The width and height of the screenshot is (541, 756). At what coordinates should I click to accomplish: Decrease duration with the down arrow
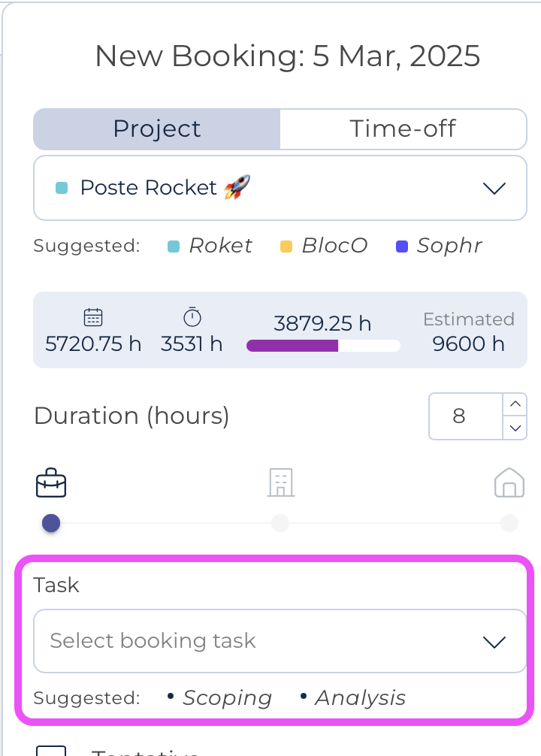pyautogui.click(x=515, y=428)
